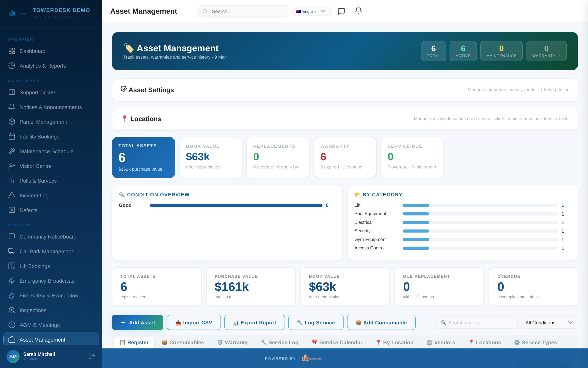Open the chat messages icon

pos(341,11)
